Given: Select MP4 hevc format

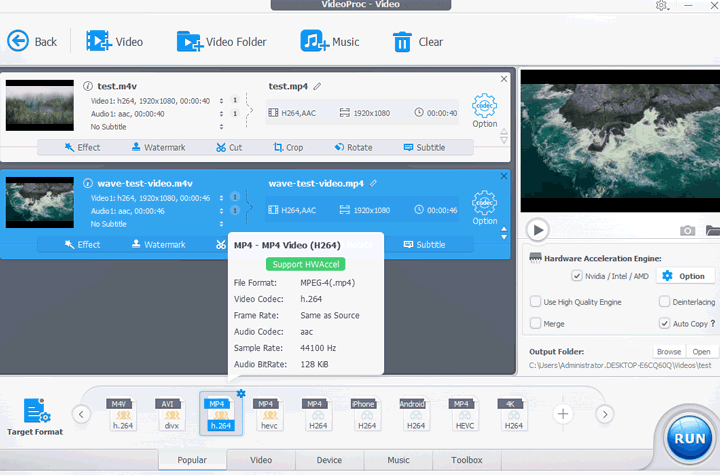Looking at the screenshot, I should tap(269, 414).
